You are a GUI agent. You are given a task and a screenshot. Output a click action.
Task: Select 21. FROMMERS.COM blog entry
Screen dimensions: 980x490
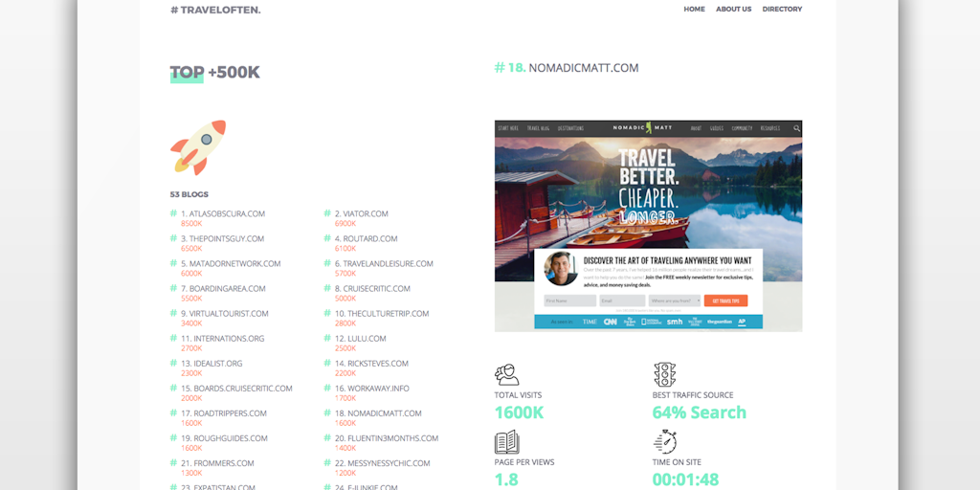(217, 464)
